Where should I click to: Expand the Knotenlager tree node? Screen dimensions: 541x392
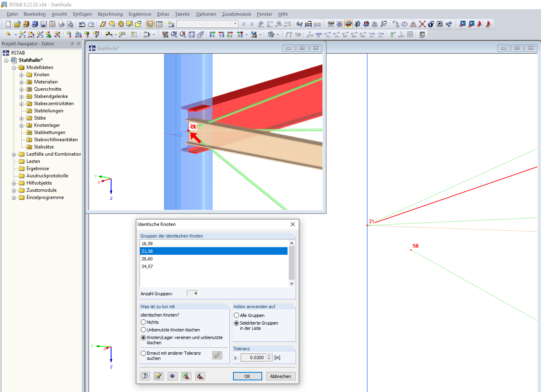click(x=22, y=126)
